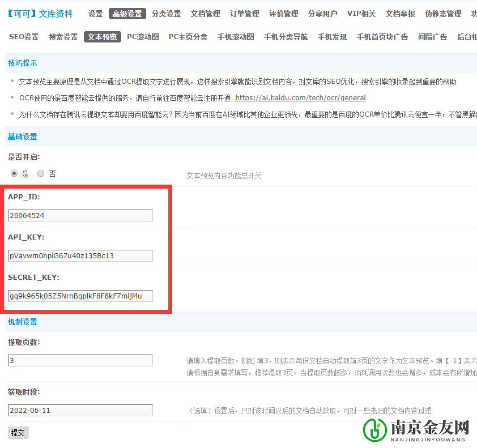Click the 获取时段 date field

[x=79, y=410]
